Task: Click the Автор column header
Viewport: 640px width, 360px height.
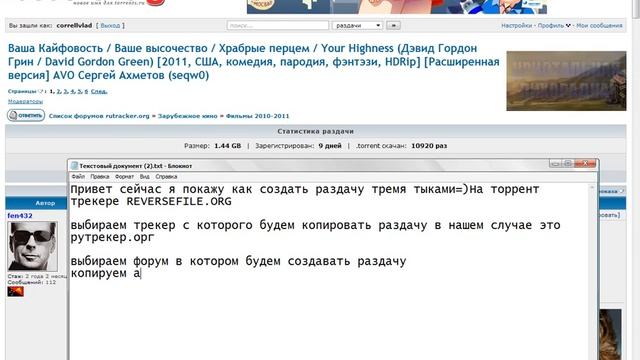Action: tap(45, 203)
